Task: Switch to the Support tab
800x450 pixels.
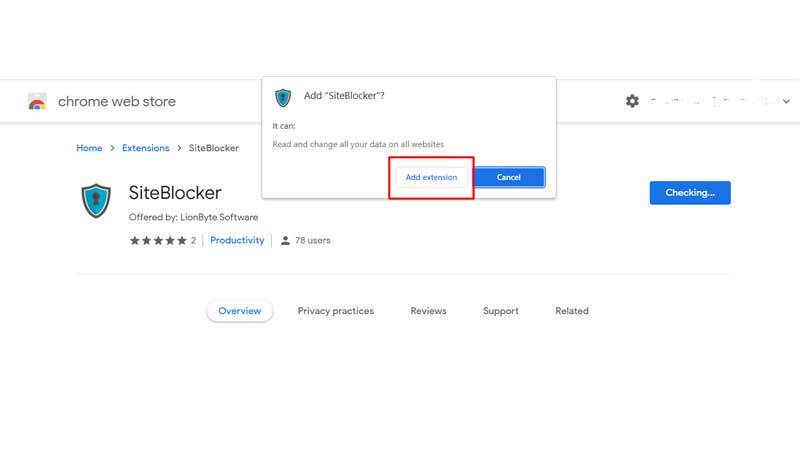Action: pos(501,311)
